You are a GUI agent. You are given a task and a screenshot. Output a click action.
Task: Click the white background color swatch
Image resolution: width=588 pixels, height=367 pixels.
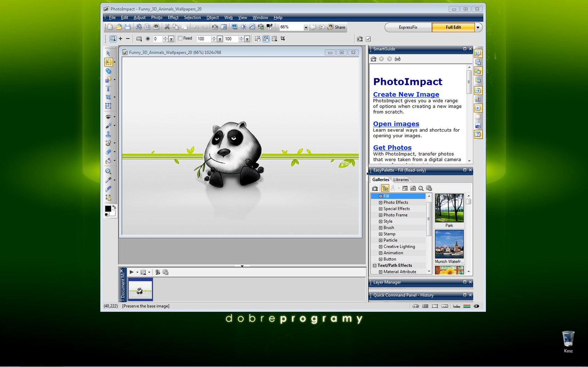[113, 213]
